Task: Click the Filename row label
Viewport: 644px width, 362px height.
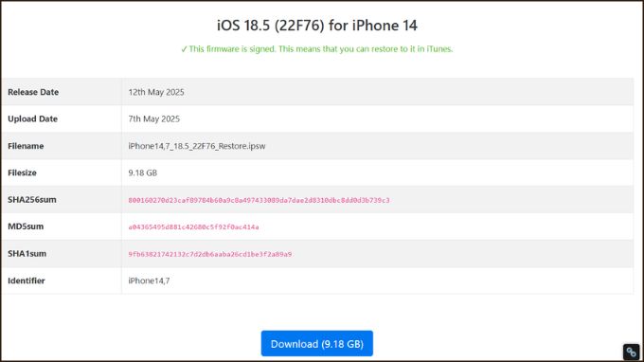Action: coord(26,146)
